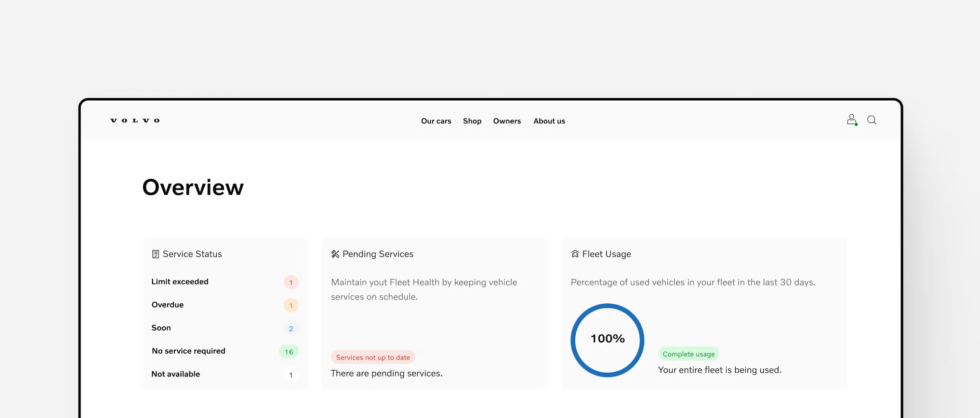Click the Limit exceeded count badge
The width and height of the screenshot is (980, 418).
point(291,282)
